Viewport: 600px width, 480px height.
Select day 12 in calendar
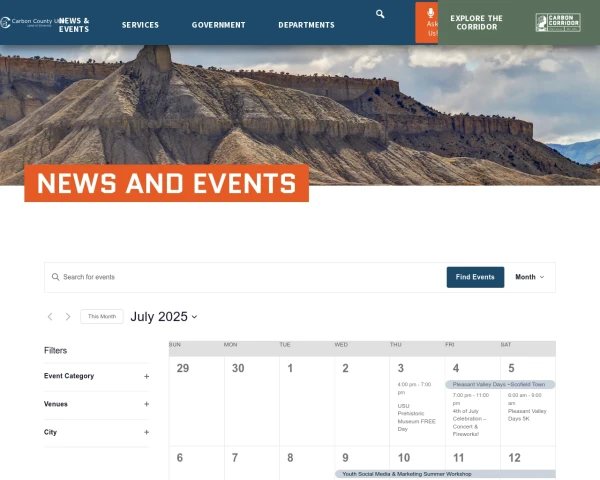[514, 458]
